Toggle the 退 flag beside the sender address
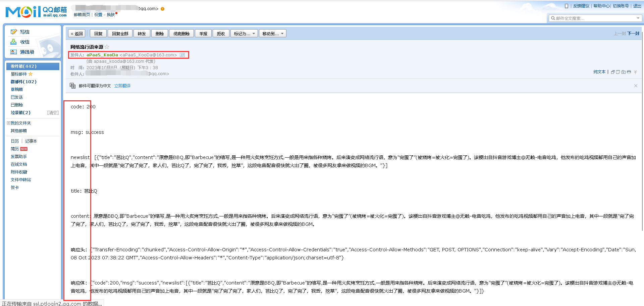This screenshot has height=306, width=644. (183, 55)
